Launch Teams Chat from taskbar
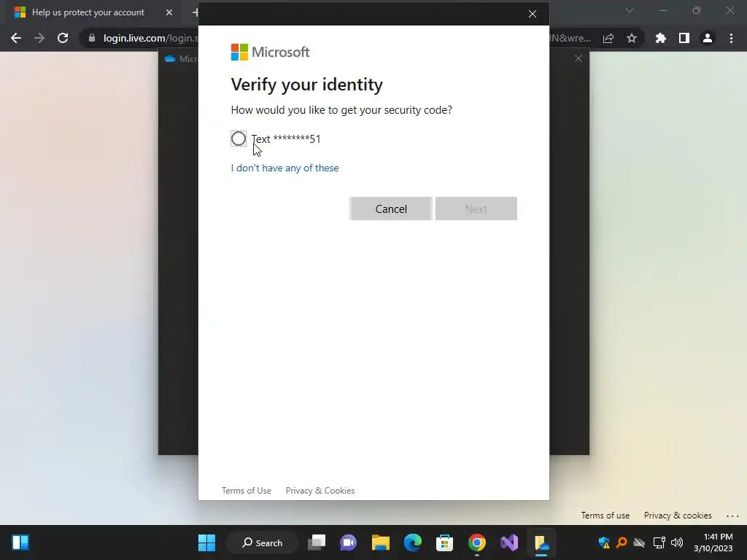Screen dimensions: 747x560 [x=348, y=542]
